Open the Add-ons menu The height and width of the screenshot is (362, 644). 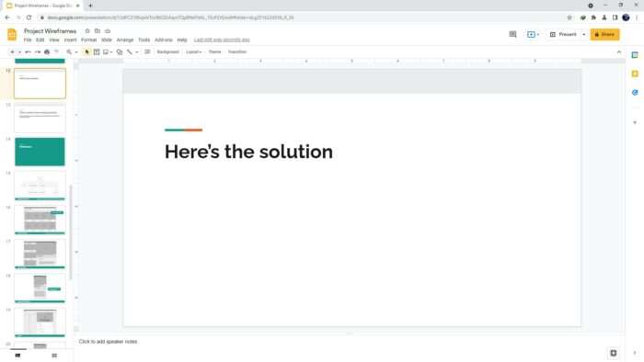164,40
